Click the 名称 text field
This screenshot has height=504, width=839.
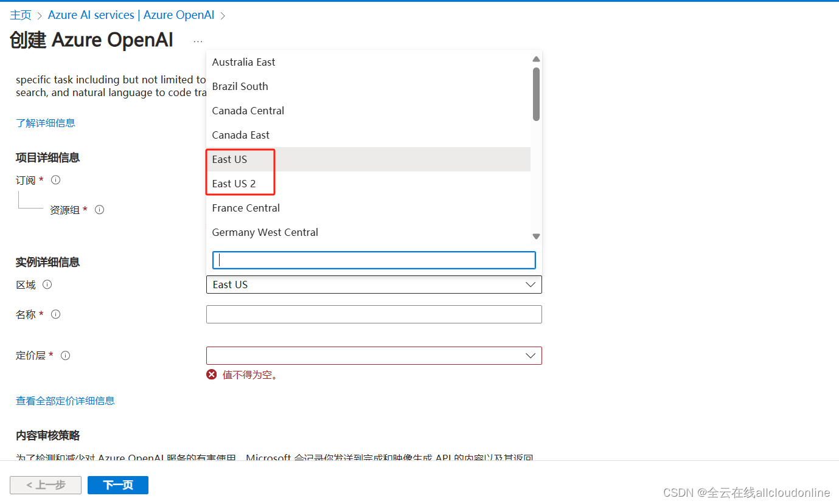coord(374,314)
